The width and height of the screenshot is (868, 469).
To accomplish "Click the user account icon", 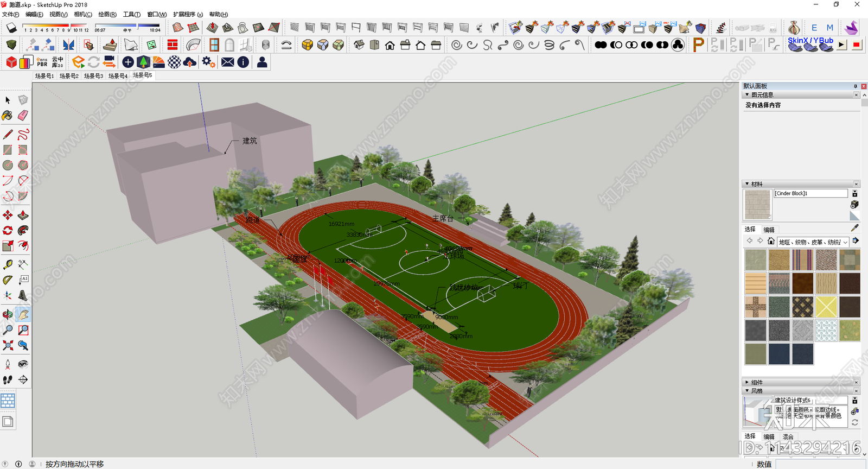I will 262,62.
